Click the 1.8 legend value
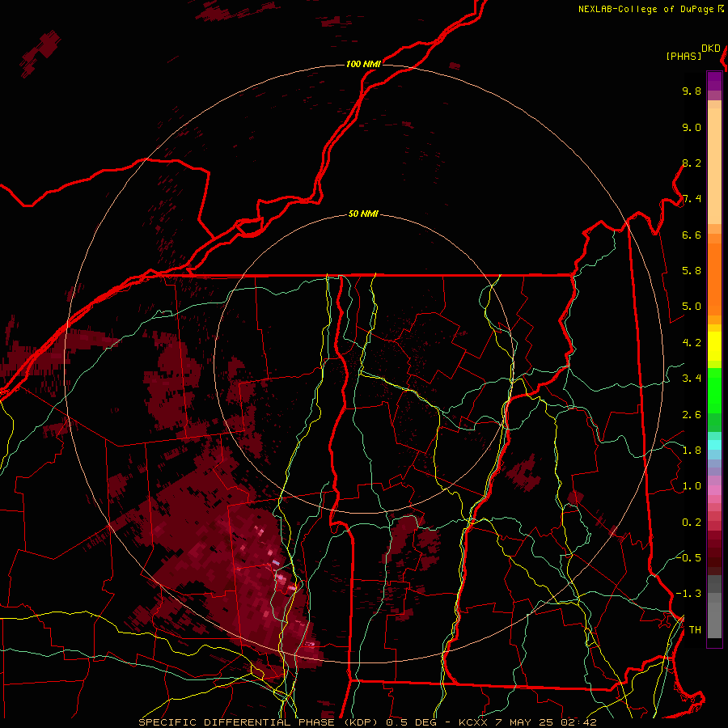This screenshot has width=728, height=728. tap(692, 451)
